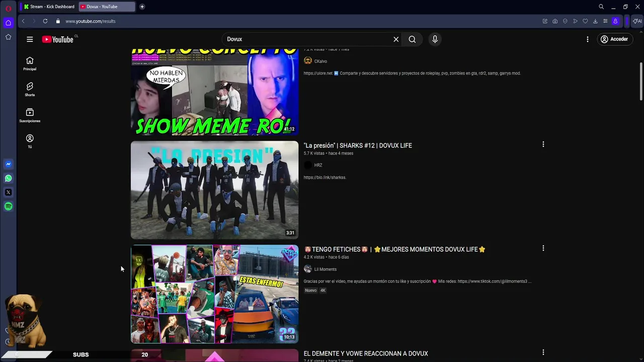
Task: Open Suscripciones in YouTube sidebar
Action: [30, 116]
